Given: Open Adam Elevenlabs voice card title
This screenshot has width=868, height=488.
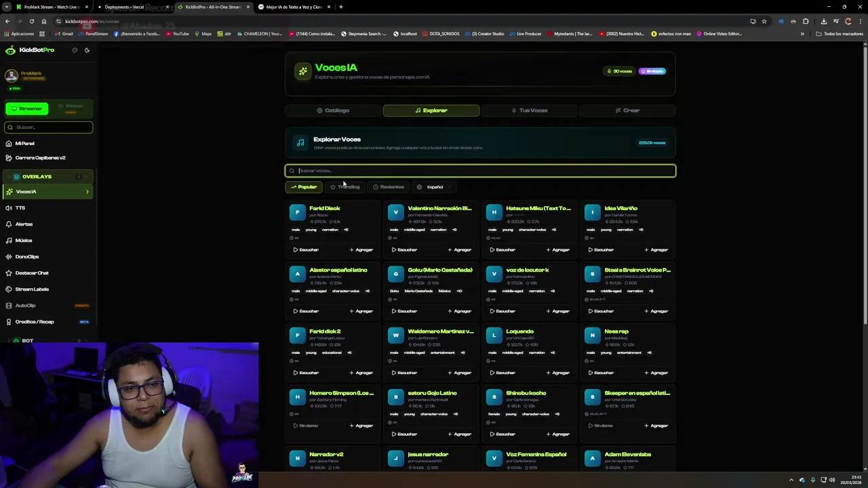Looking at the screenshot, I should (628, 455).
